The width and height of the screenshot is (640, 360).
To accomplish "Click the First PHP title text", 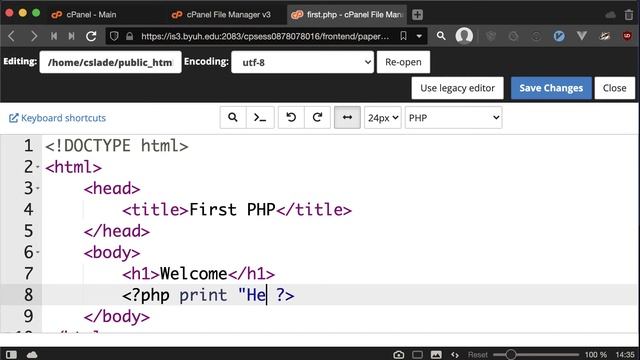I will pyautogui.click(x=232, y=210).
